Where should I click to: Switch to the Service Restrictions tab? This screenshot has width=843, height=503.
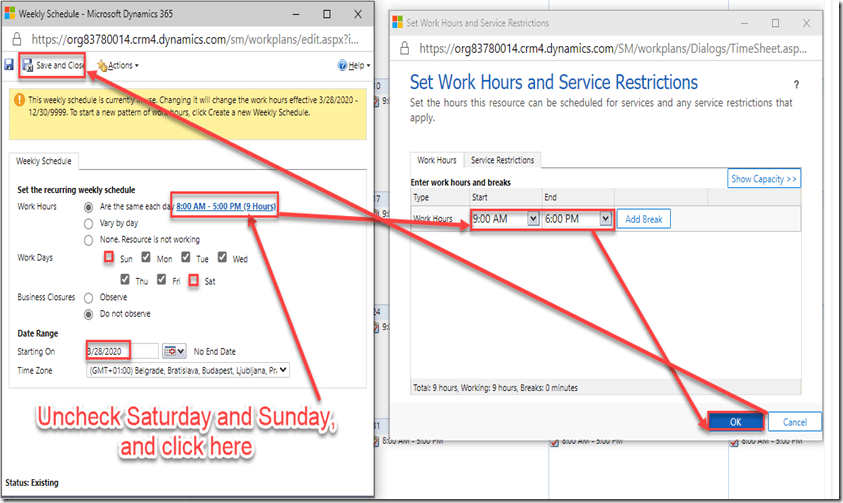pos(502,160)
